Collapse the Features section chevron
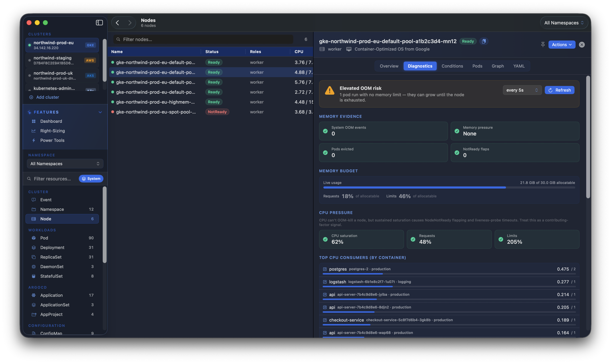 coord(100,112)
